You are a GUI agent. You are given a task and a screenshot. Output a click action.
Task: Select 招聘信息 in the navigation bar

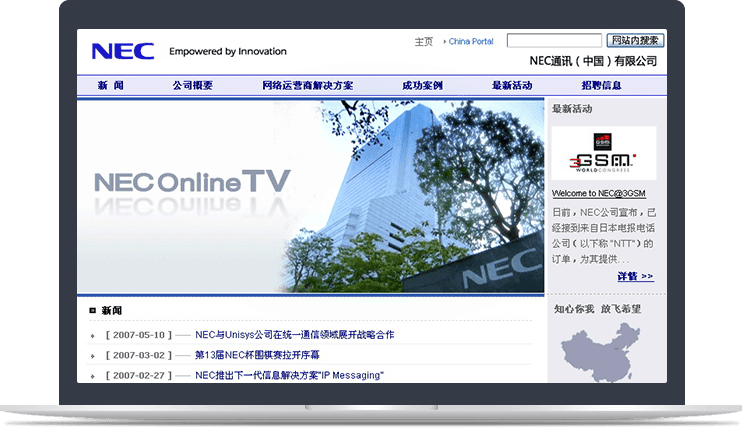601,86
